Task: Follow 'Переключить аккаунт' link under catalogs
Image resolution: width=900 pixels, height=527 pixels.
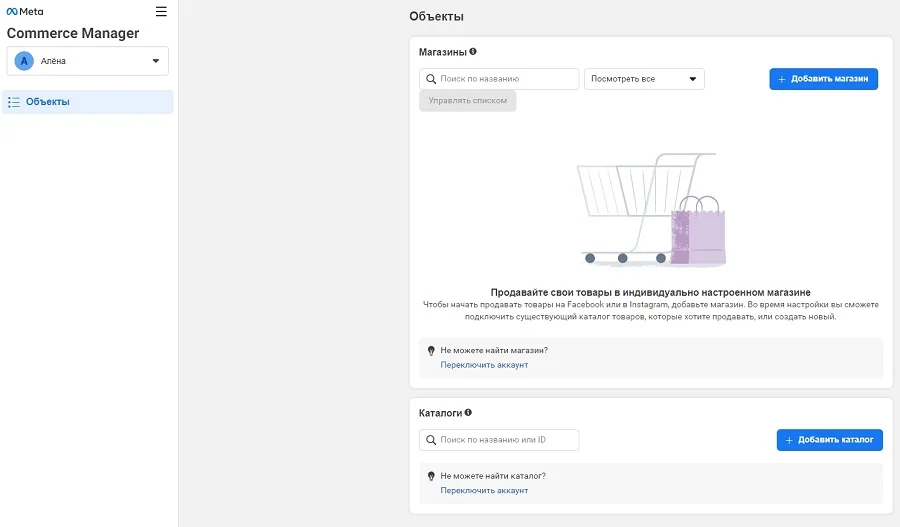Action: pyautogui.click(x=484, y=490)
